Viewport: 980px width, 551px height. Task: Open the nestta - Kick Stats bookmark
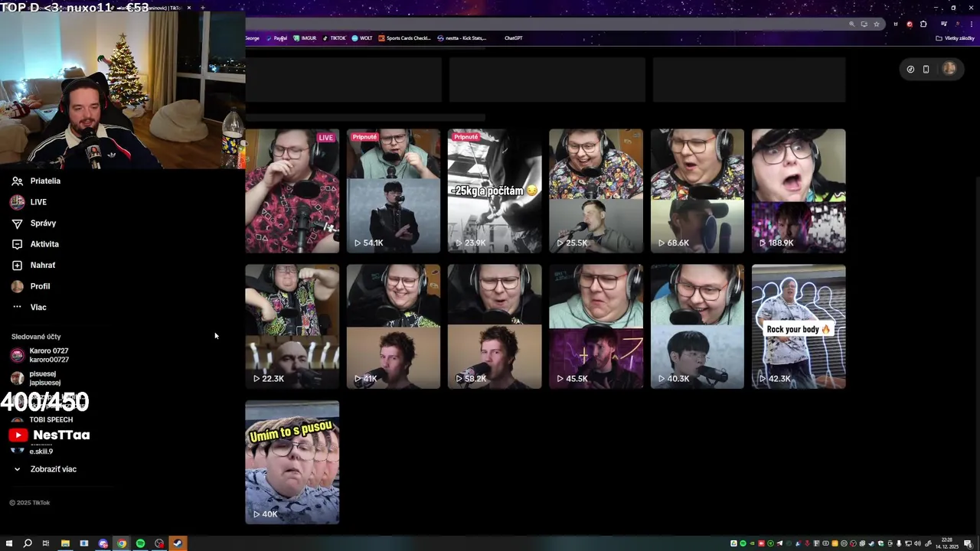[x=462, y=37]
